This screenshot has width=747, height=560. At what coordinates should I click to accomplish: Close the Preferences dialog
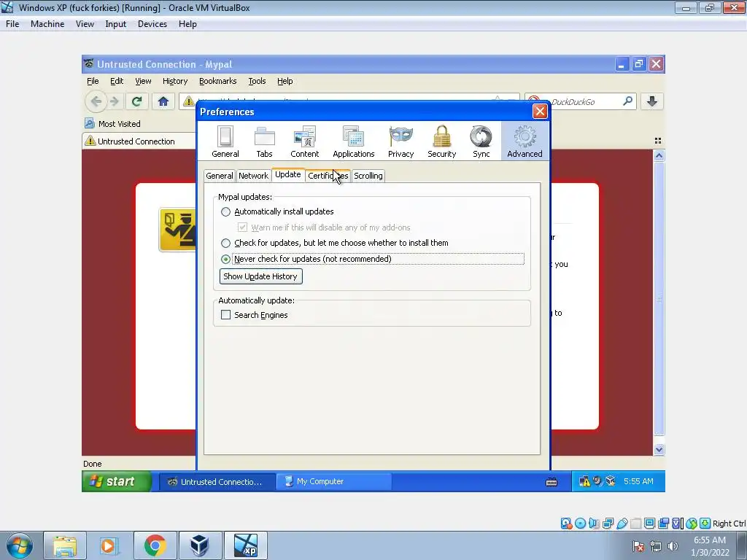coord(540,112)
